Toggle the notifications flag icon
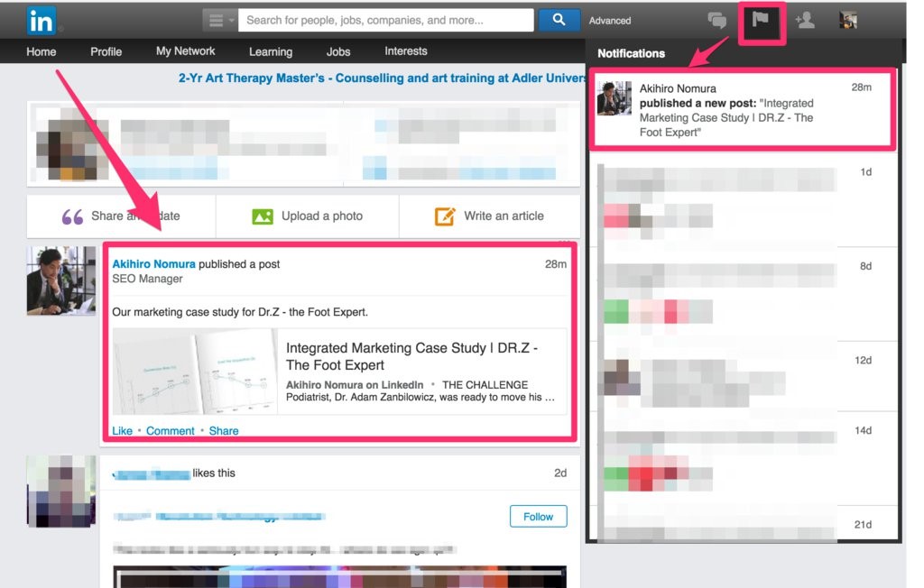The height and width of the screenshot is (588, 924). pyautogui.click(x=761, y=20)
